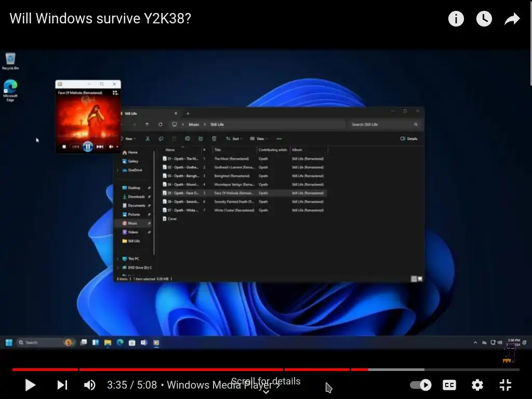Click the Cut scissors icon
The width and height of the screenshot is (532, 399).
click(148, 139)
